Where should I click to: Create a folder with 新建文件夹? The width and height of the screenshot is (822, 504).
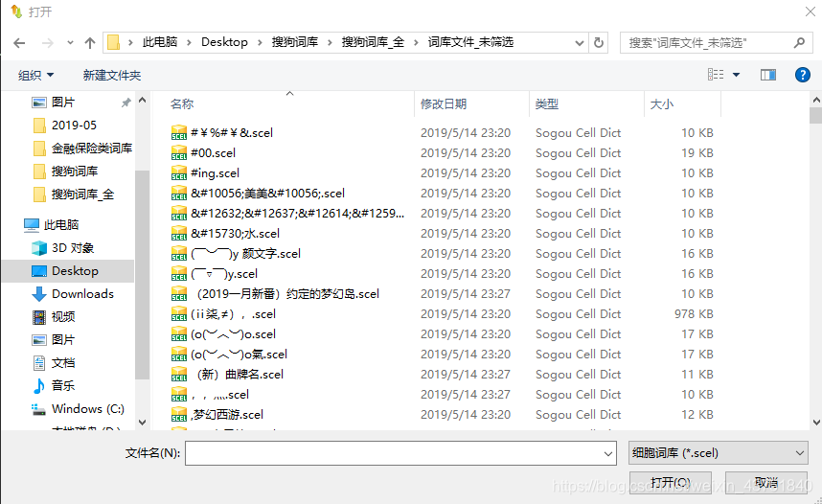[x=112, y=75]
